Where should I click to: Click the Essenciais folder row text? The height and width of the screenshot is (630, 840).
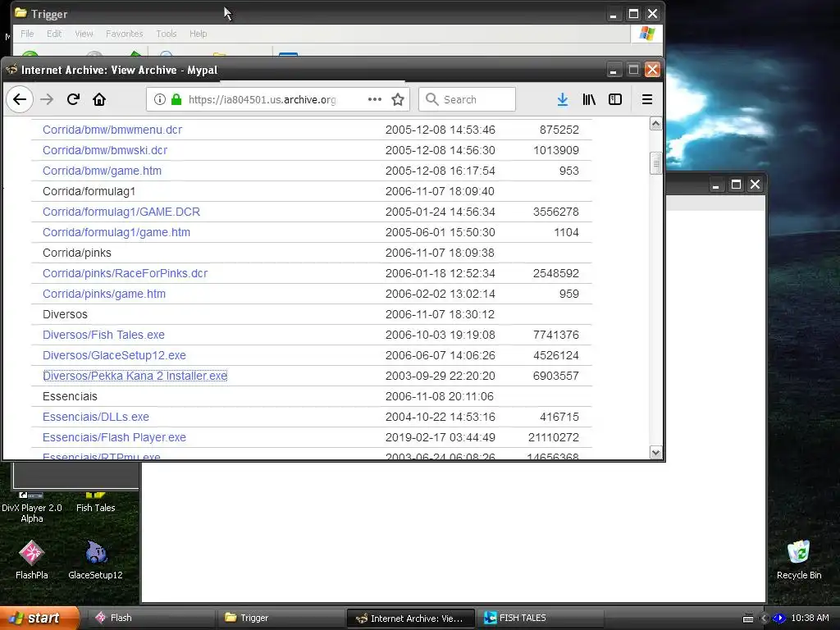tap(70, 396)
